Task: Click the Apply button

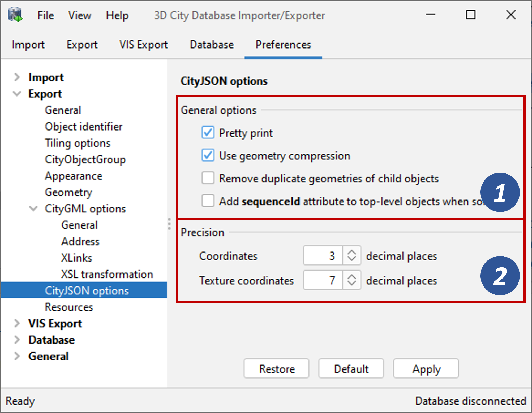Action: point(426,369)
